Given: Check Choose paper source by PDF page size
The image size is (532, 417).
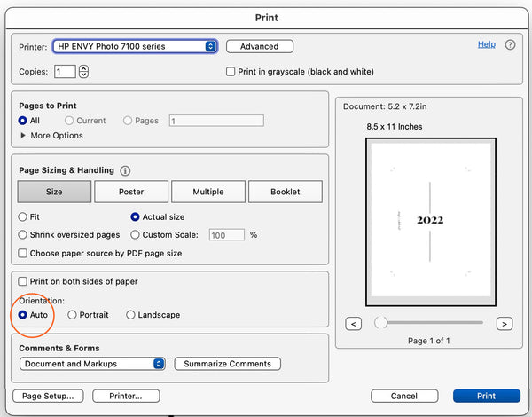Looking at the screenshot, I should coord(23,253).
